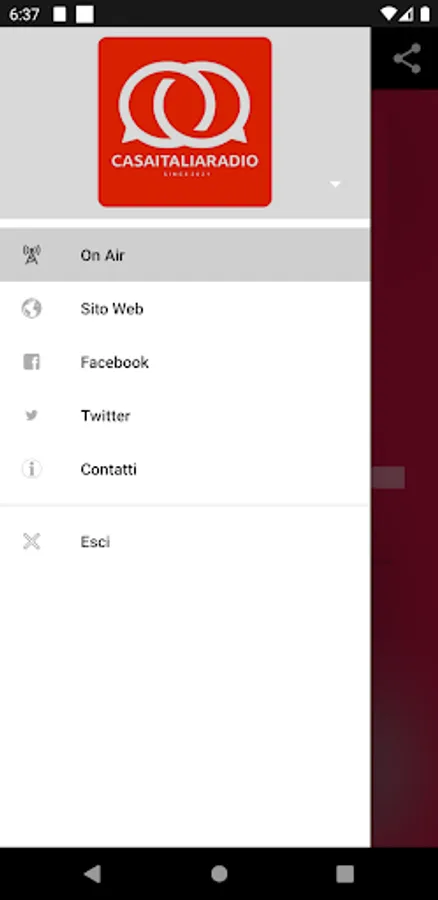The width and height of the screenshot is (438, 900).
Task: Open Sito Web menu entry
Action: (185, 308)
